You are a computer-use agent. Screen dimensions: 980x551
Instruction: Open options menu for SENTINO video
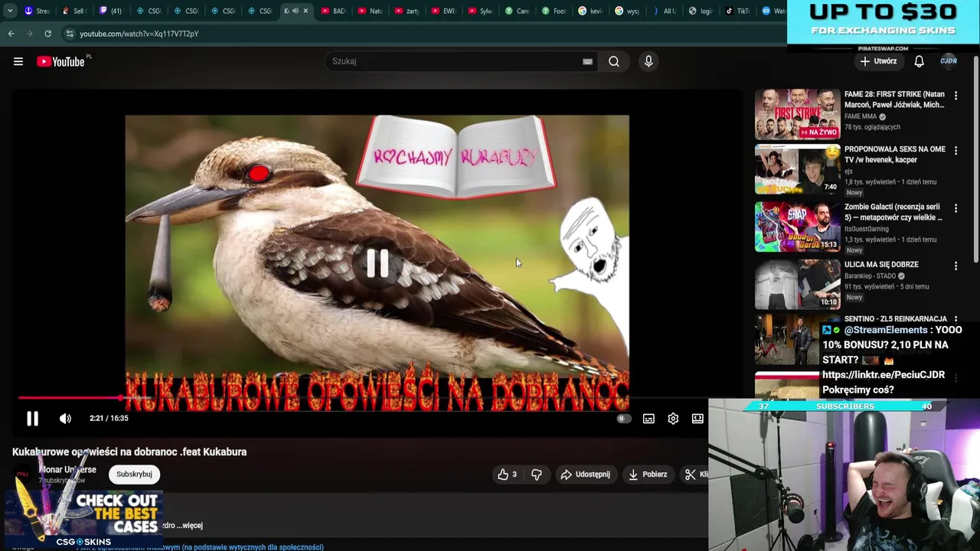point(955,319)
